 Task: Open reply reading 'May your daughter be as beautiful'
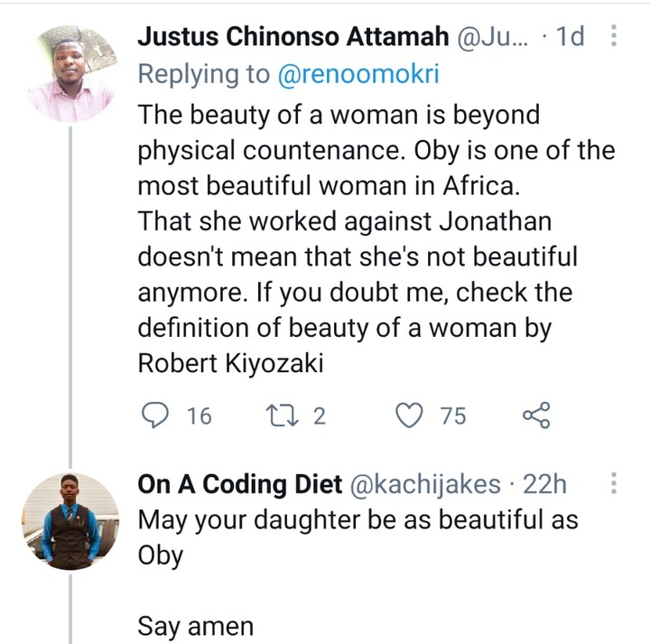point(357,520)
